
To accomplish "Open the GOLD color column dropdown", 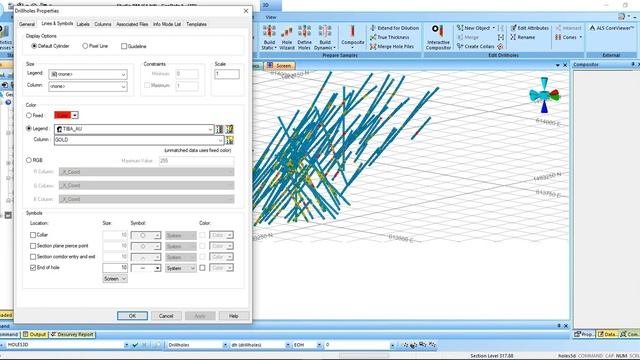I will coord(139,140).
